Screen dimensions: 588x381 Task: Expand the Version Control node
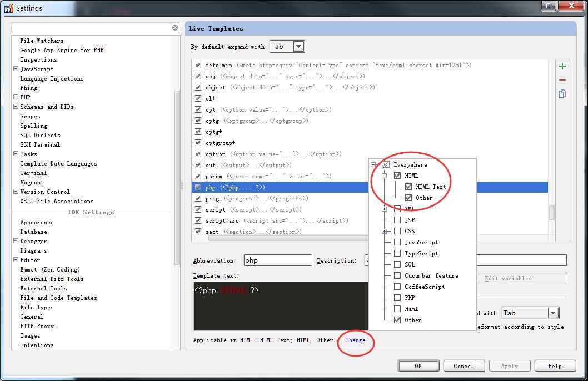pyautogui.click(x=16, y=192)
